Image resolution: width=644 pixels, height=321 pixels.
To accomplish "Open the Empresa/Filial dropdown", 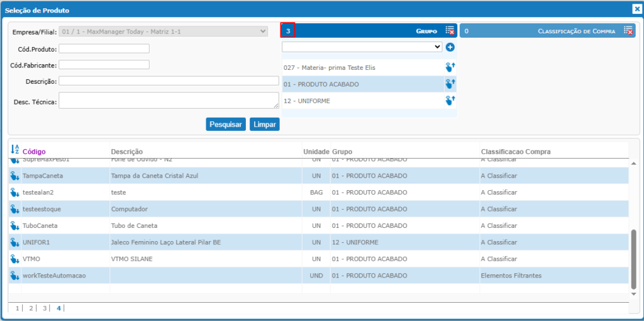I will [x=164, y=31].
